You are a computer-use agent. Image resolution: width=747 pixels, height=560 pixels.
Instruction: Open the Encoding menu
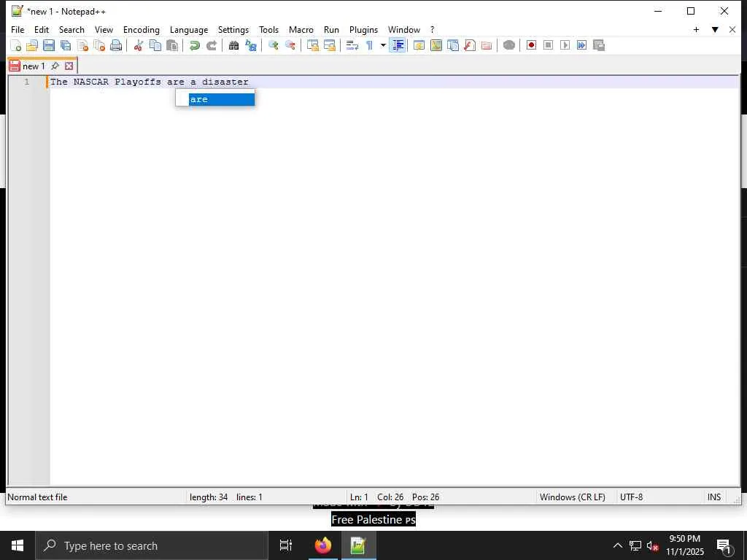[x=142, y=29]
